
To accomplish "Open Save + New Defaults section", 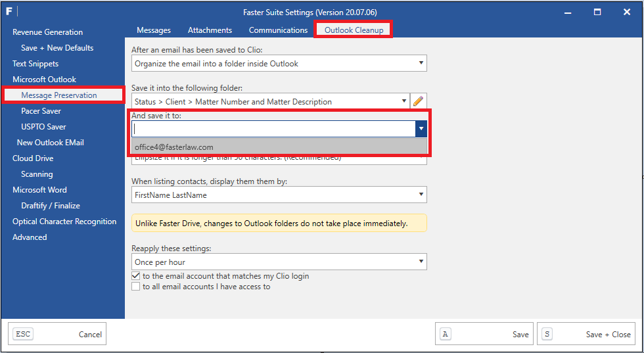I will [57, 48].
